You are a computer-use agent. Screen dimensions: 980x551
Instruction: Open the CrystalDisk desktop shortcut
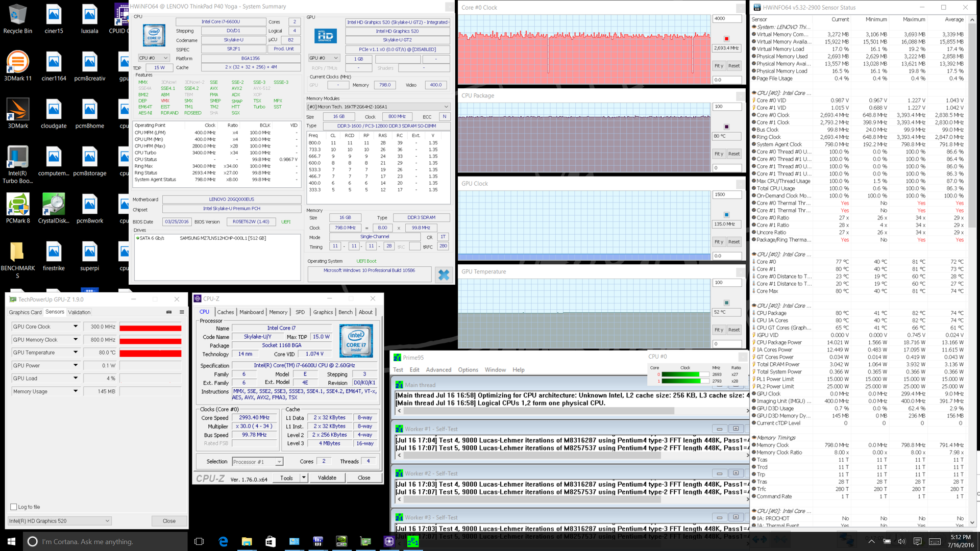click(x=54, y=208)
